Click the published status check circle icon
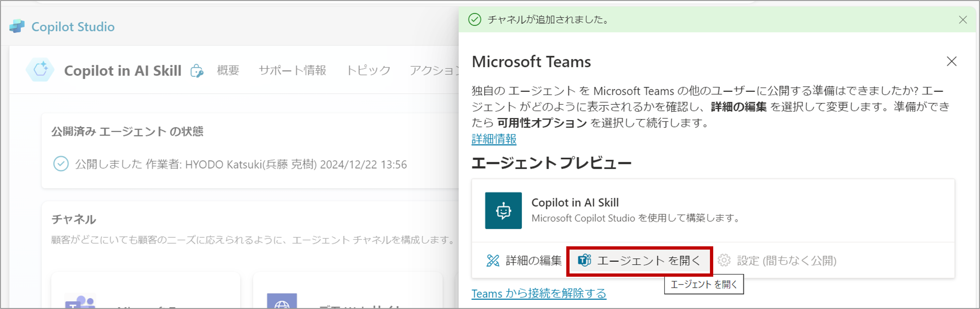The height and width of the screenshot is (309, 980). (x=61, y=164)
